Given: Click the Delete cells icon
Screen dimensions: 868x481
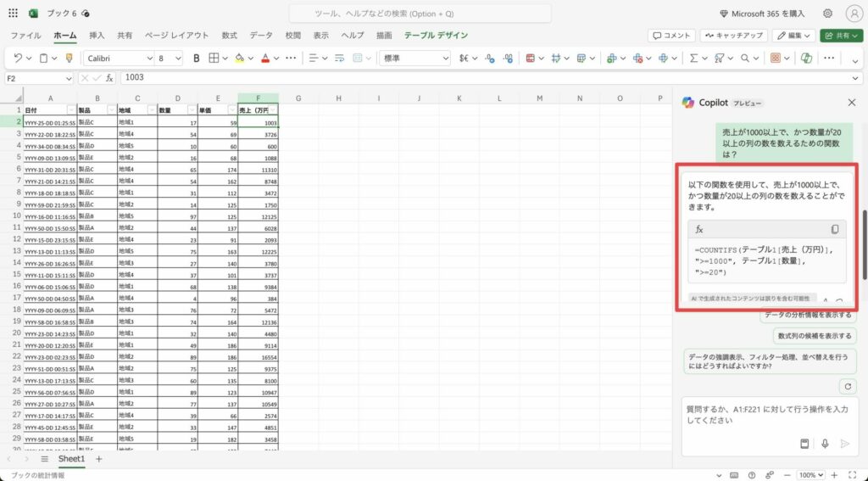Looking at the screenshot, I should click(637, 59).
